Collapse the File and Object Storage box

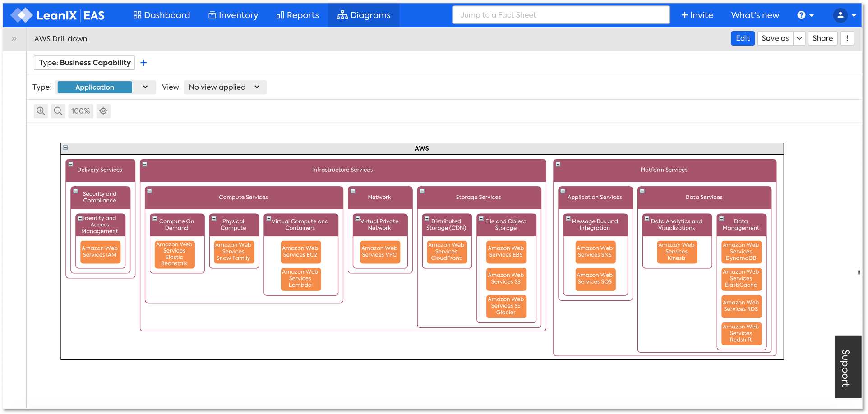coord(481,218)
